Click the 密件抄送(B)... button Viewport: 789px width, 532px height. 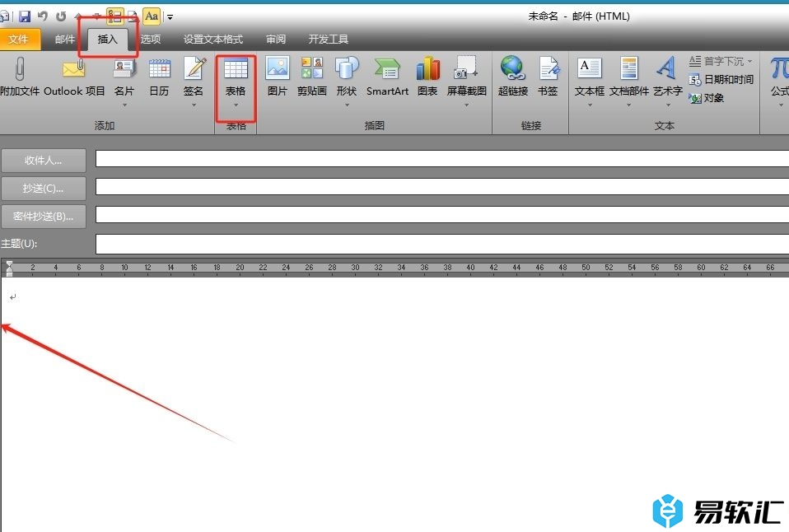click(44, 217)
